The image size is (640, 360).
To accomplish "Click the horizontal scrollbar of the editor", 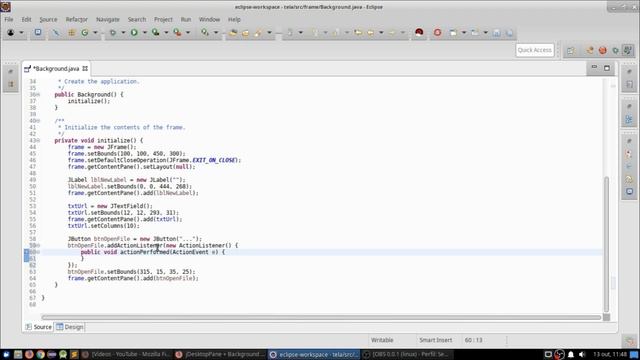I will coord(321,317).
